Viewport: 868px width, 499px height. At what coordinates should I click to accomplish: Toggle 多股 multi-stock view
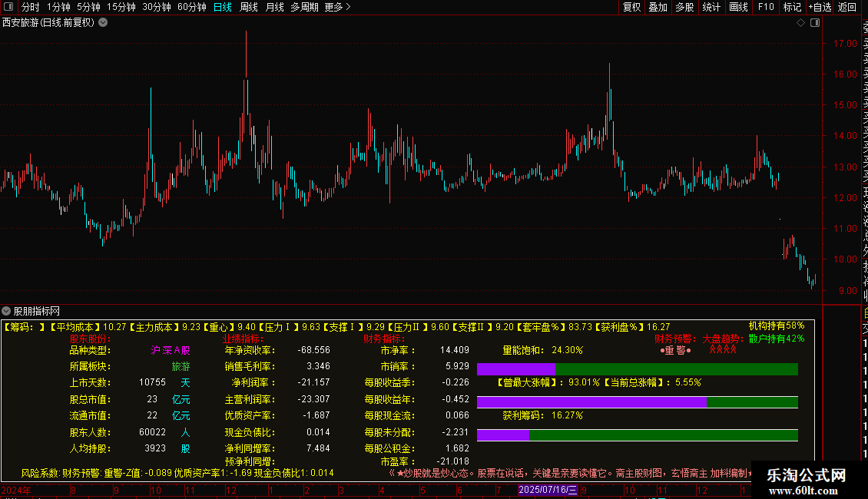(x=684, y=7)
